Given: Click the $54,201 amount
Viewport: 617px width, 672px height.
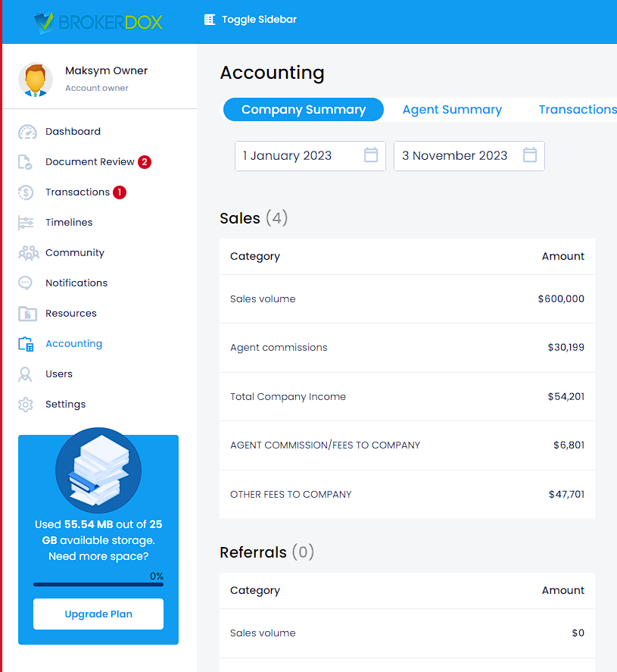Looking at the screenshot, I should coord(566,397).
